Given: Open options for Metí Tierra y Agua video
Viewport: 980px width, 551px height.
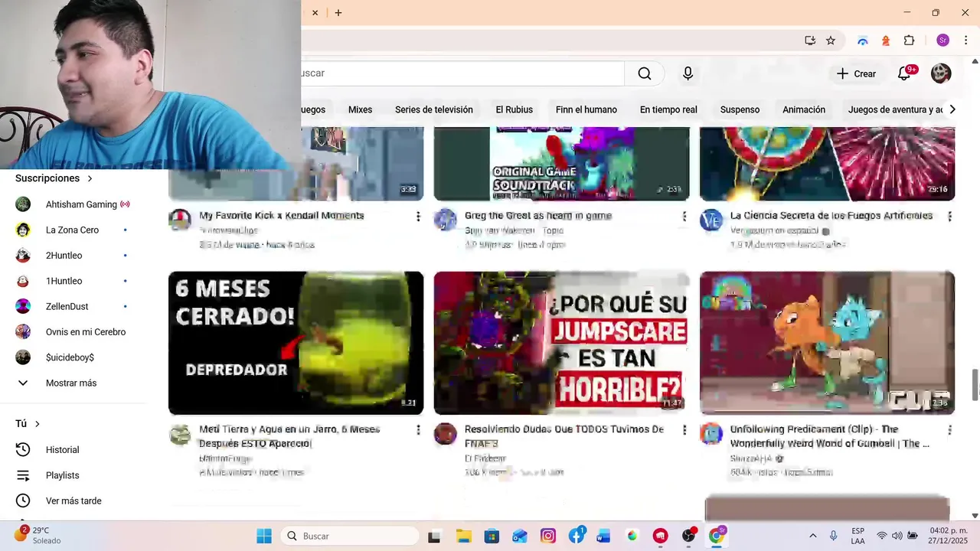Looking at the screenshot, I should (x=418, y=430).
